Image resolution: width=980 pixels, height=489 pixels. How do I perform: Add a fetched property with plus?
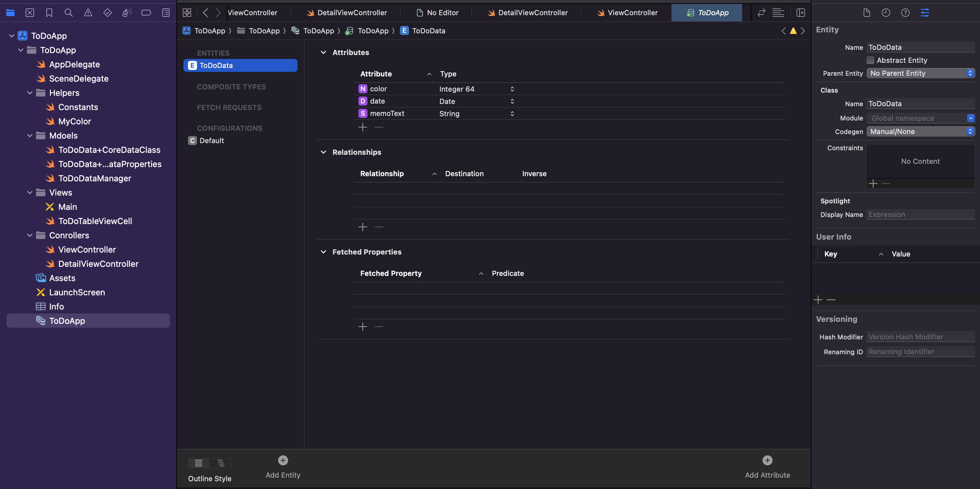click(363, 327)
